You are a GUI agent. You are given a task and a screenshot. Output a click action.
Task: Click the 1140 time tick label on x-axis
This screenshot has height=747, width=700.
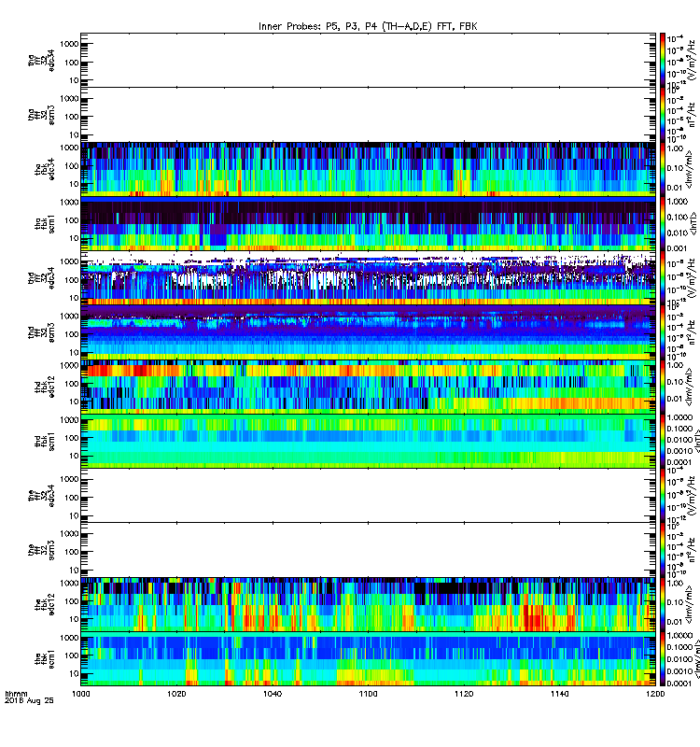point(559,694)
